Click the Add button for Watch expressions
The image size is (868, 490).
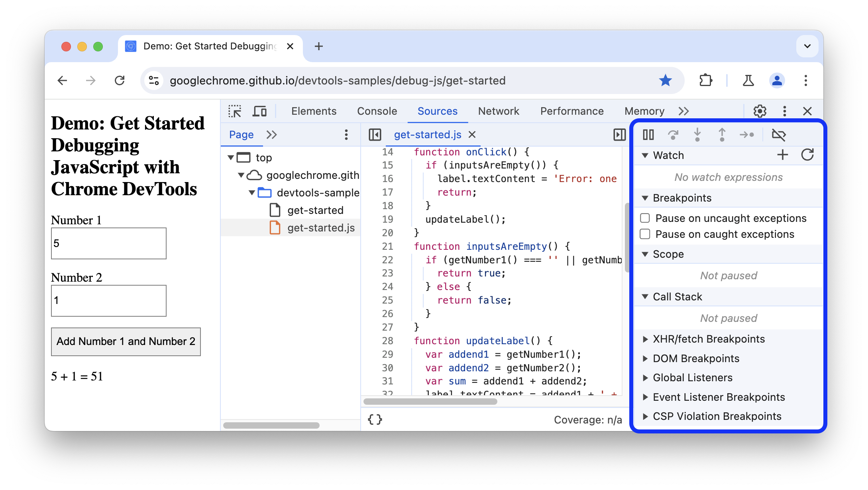click(783, 155)
